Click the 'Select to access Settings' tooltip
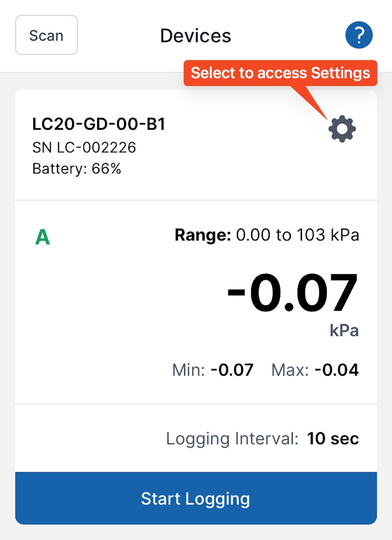The width and height of the screenshot is (392, 540). click(280, 73)
